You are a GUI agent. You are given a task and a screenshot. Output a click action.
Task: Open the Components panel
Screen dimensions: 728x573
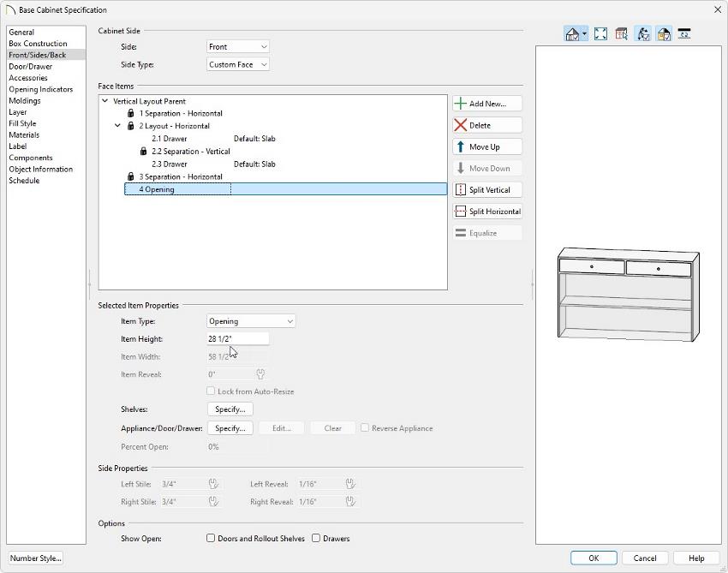[x=31, y=158]
